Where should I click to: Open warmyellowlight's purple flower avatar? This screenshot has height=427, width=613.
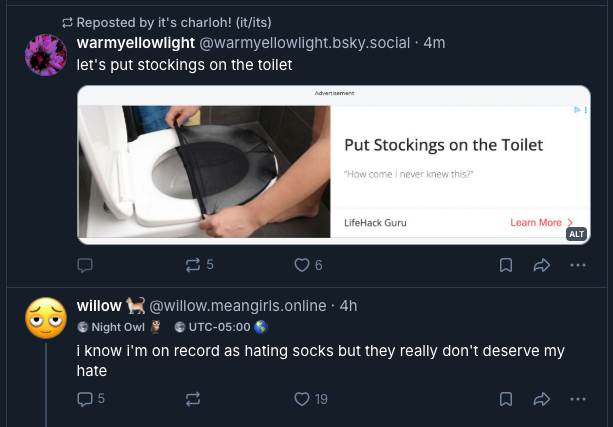tap(46, 55)
